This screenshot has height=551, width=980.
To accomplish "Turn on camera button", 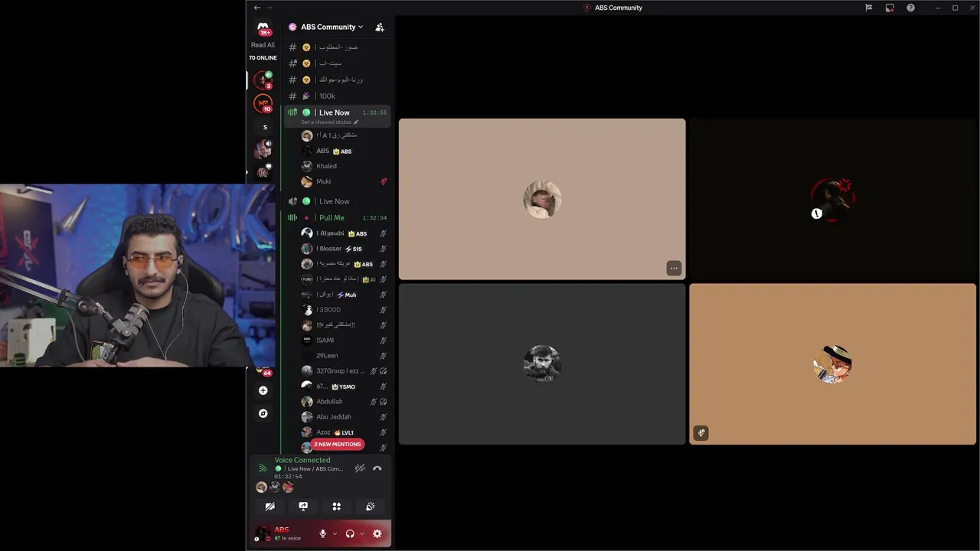I will [x=270, y=507].
